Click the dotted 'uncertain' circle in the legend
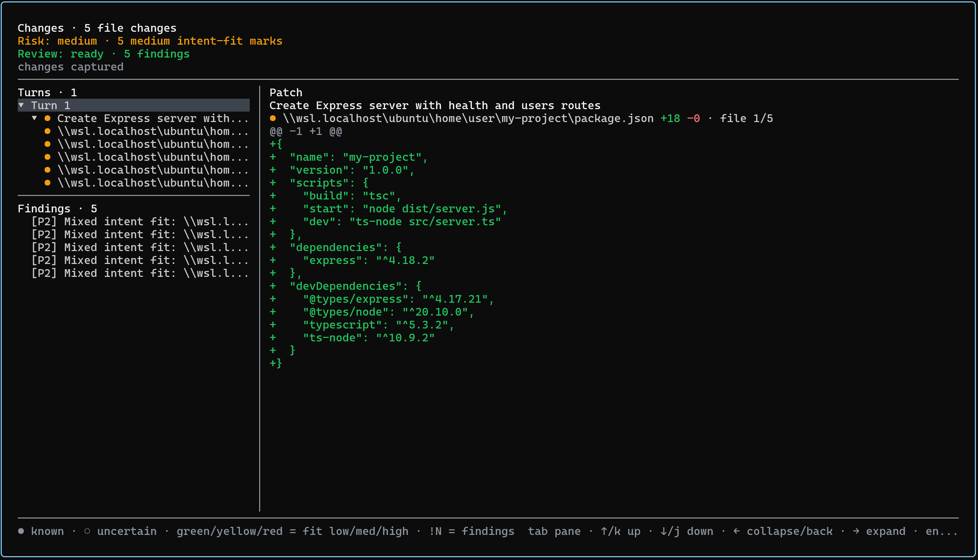The width and height of the screenshot is (978, 560). click(87, 531)
